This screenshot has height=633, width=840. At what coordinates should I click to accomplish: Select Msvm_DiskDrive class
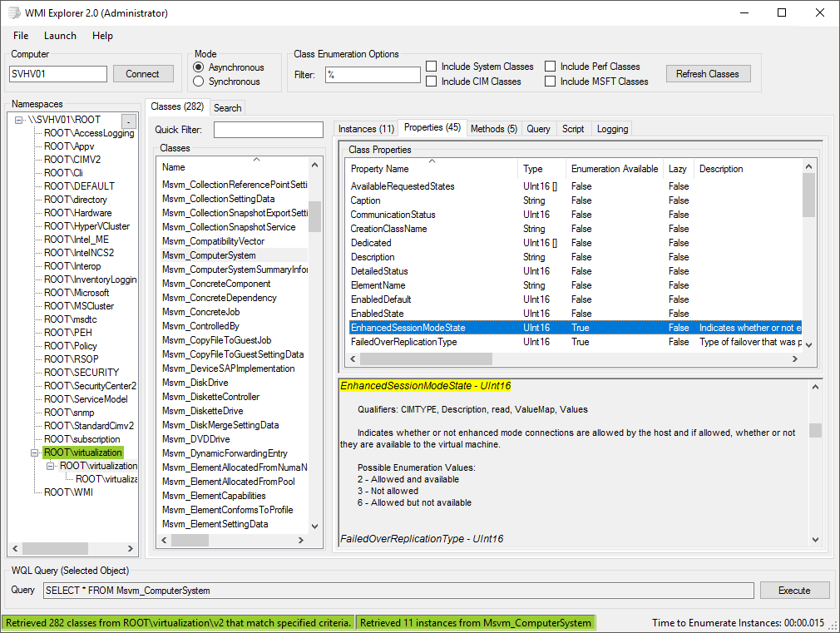pyautogui.click(x=195, y=383)
